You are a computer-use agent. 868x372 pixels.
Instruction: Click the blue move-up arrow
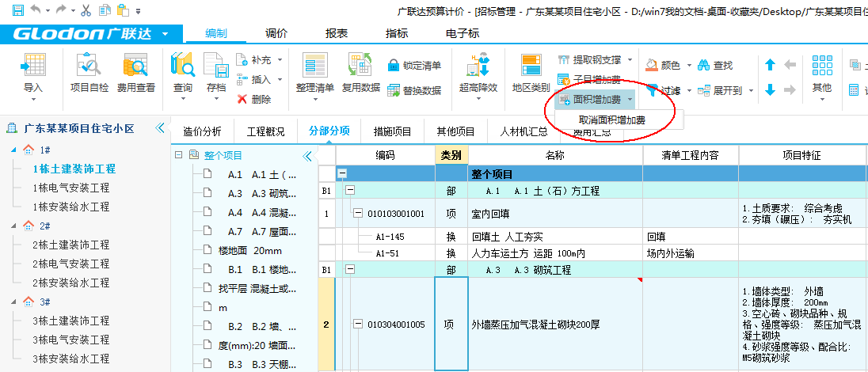tap(770, 66)
